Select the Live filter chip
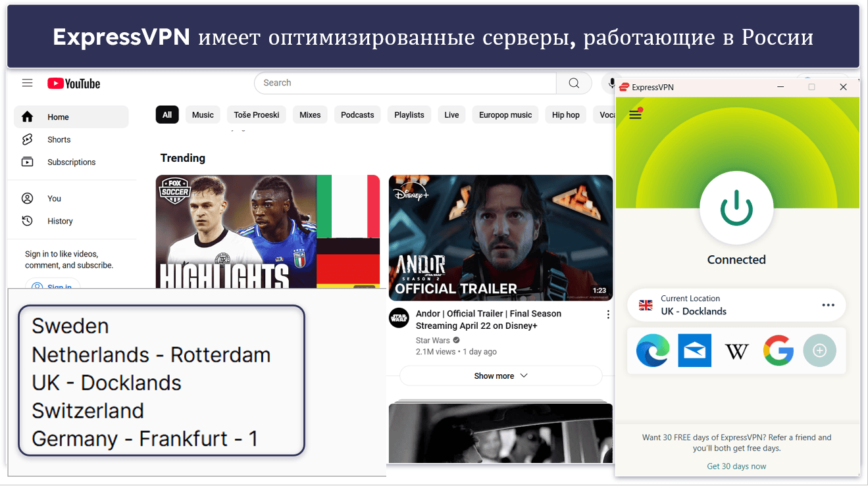This screenshot has width=868, height=486. 451,114
